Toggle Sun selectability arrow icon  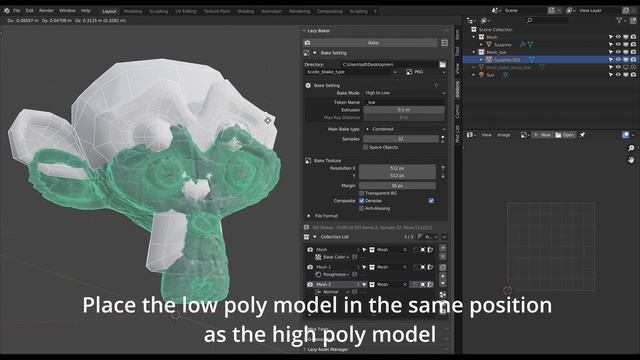pos(611,75)
